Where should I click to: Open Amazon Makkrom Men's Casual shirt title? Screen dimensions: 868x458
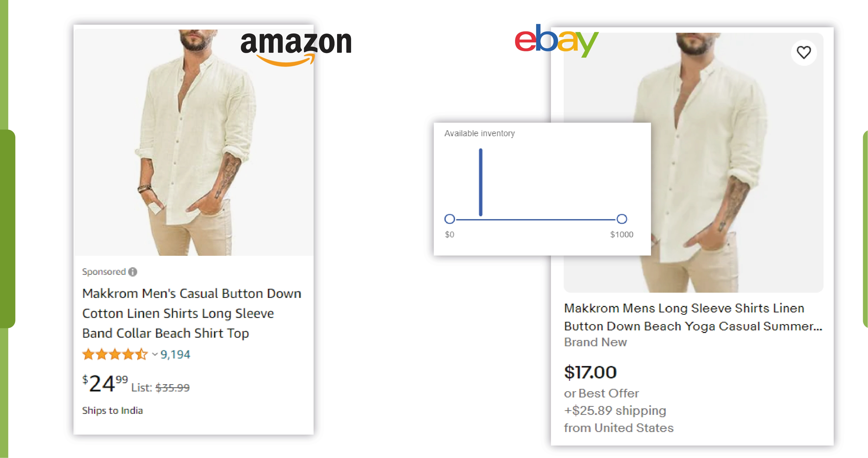191,313
